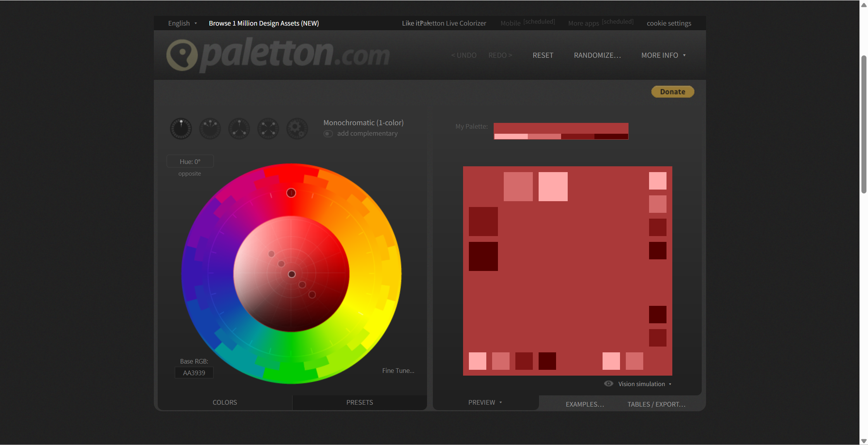This screenshot has height=445, width=868.
Task: Select the Free style gears scheme icon
Action: tap(297, 129)
